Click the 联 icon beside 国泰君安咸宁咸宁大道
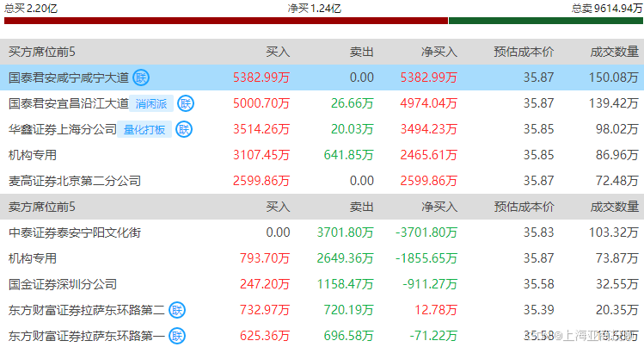The width and height of the screenshot is (644, 347). tap(141, 77)
